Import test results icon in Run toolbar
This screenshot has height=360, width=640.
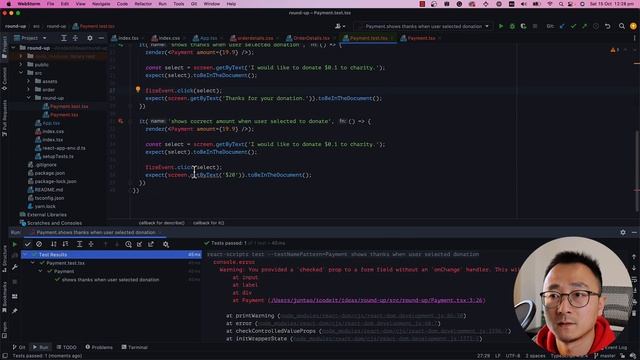[140, 244]
